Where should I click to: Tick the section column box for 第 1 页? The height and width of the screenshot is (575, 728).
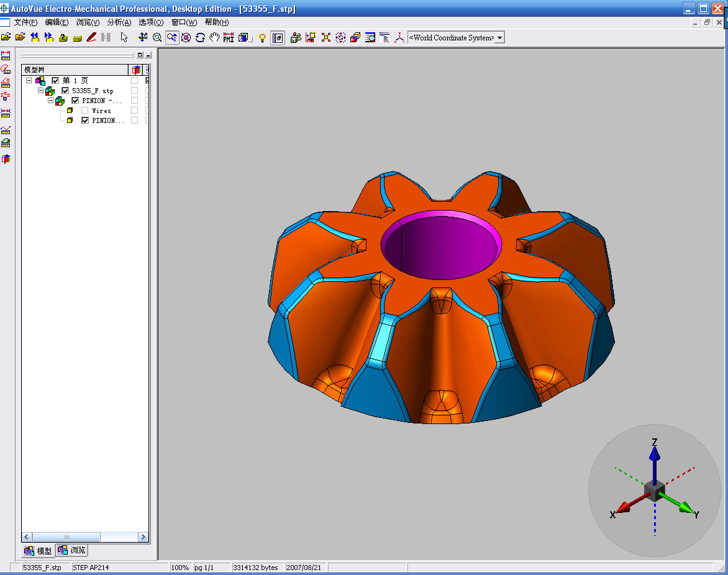coord(135,81)
